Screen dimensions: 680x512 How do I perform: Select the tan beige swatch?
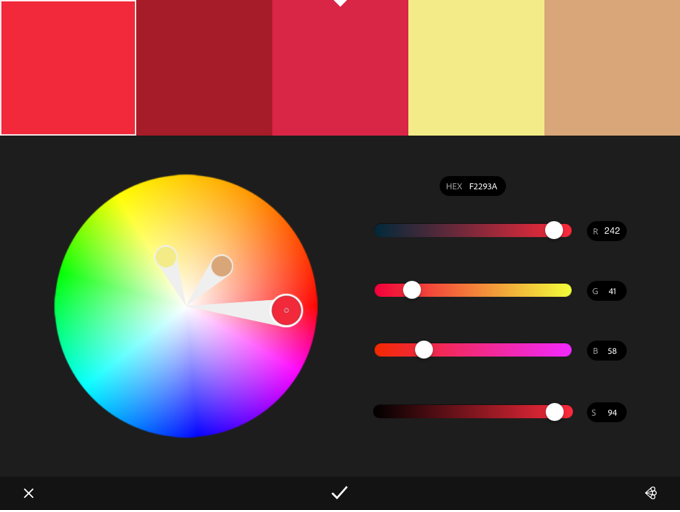tap(612, 68)
